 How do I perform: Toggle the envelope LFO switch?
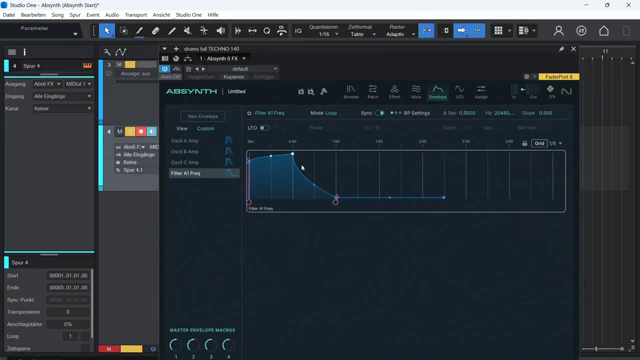[264, 128]
